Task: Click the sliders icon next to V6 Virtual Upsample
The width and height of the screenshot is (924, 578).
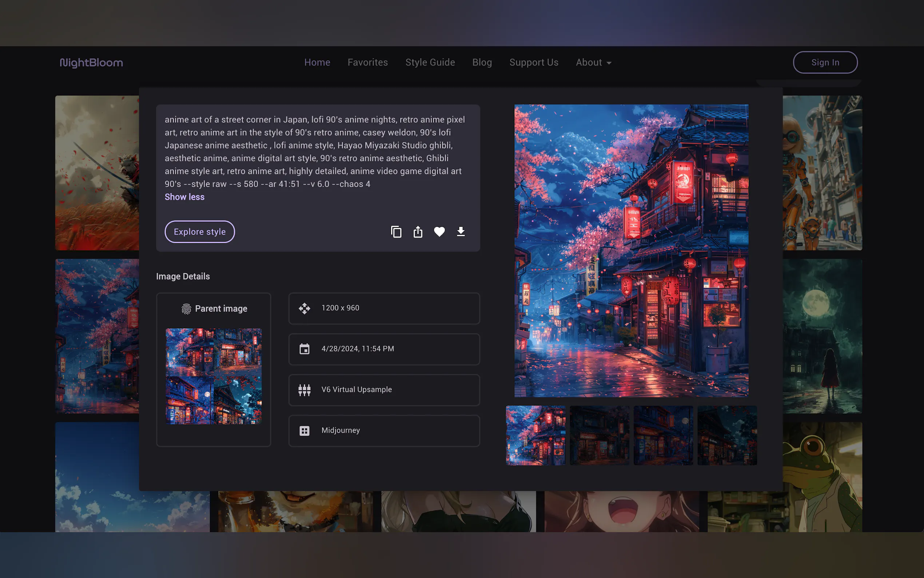Action: tap(304, 390)
